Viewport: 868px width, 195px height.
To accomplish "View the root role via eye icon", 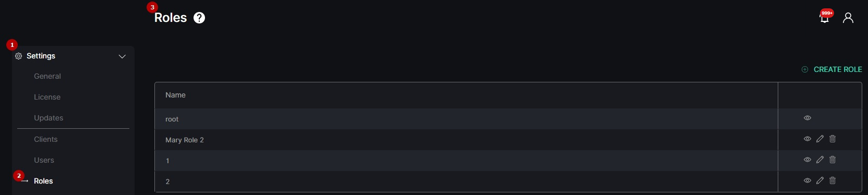I will 807,118.
